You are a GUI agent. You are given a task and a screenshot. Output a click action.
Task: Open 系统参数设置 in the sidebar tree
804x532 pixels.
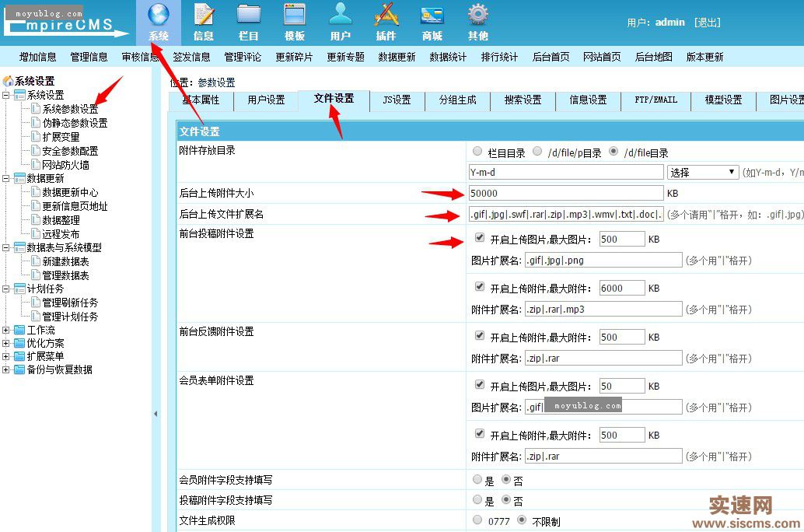70,109
